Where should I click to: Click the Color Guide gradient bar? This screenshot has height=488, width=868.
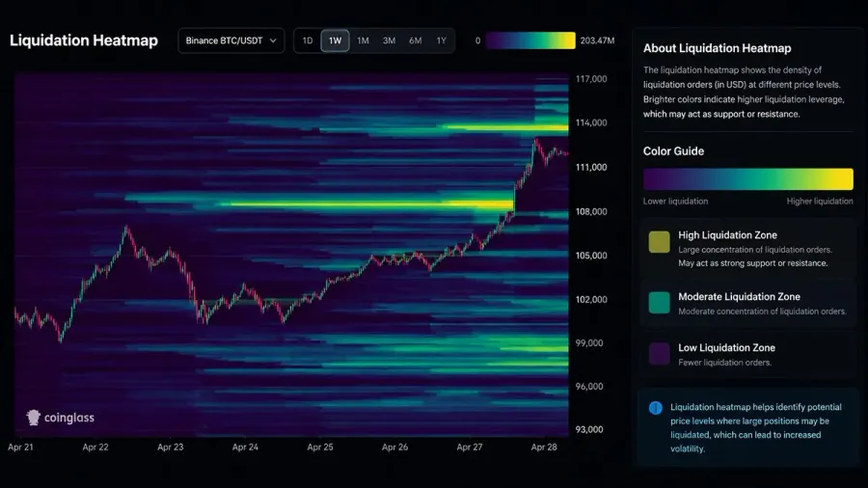coord(747,179)
